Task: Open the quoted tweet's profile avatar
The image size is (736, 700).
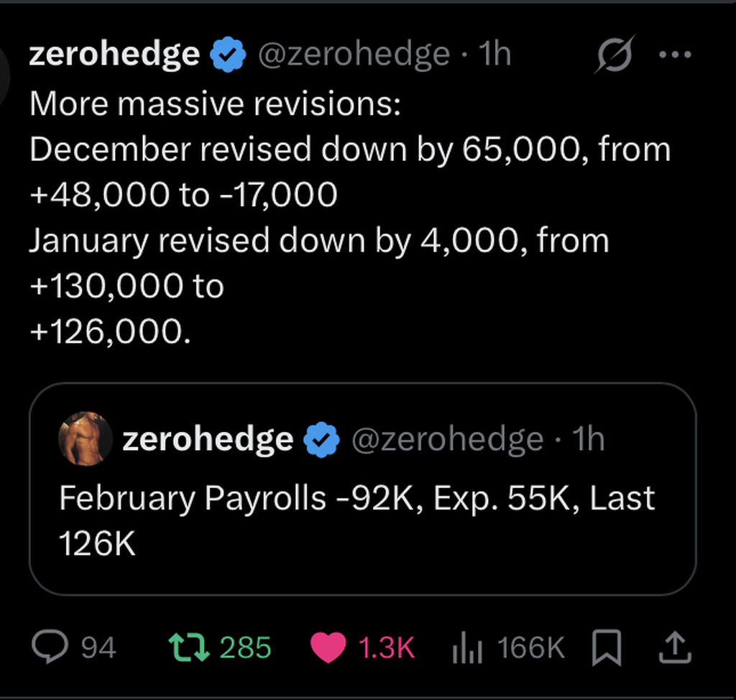Action: pyautogui.click(x=86, y=438)
